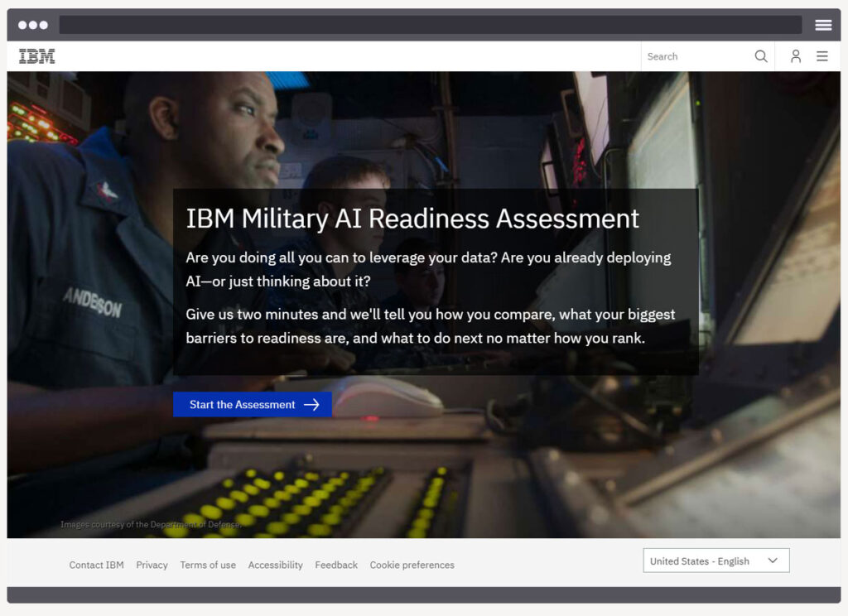Open the Accessibility link

(x=275, y=565)
